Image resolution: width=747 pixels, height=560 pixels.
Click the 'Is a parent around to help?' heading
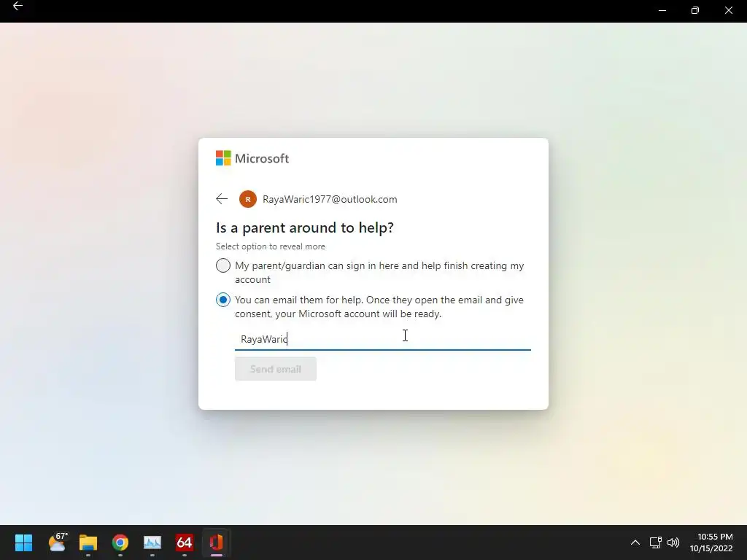pos(305,227)
